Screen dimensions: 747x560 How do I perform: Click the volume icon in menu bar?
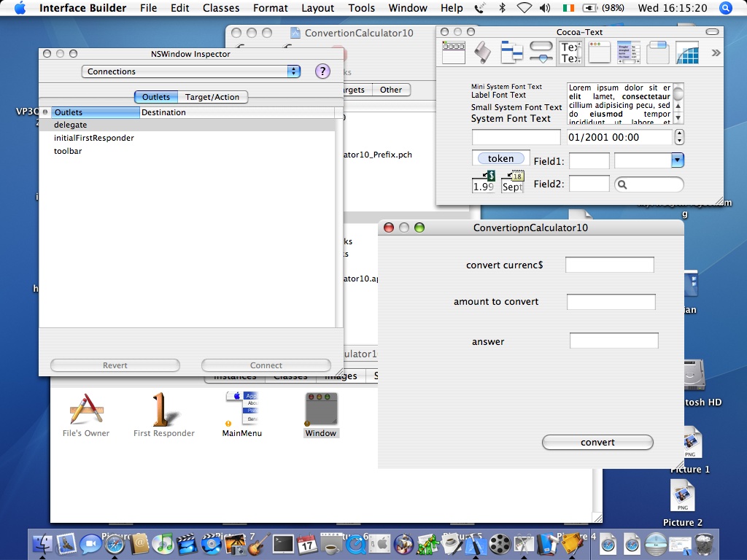545,8
